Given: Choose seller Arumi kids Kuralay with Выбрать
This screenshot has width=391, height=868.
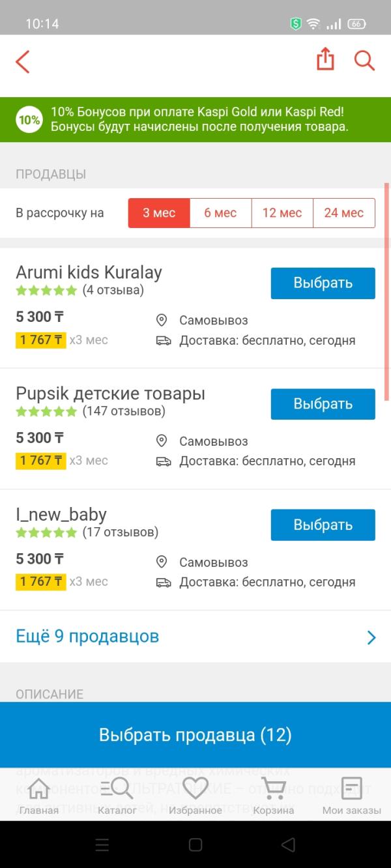Looking at the screenshot, I should click(x=323, y=283).
